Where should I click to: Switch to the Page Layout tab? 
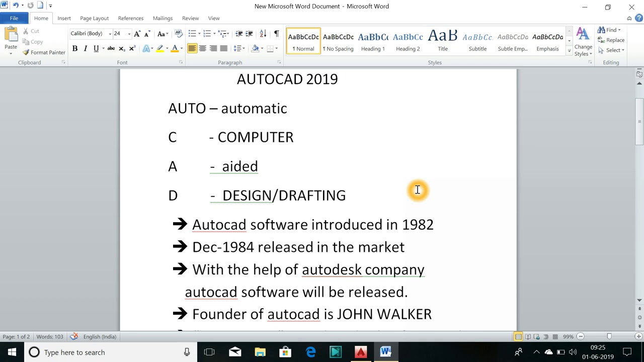click(x=94, y=18)
